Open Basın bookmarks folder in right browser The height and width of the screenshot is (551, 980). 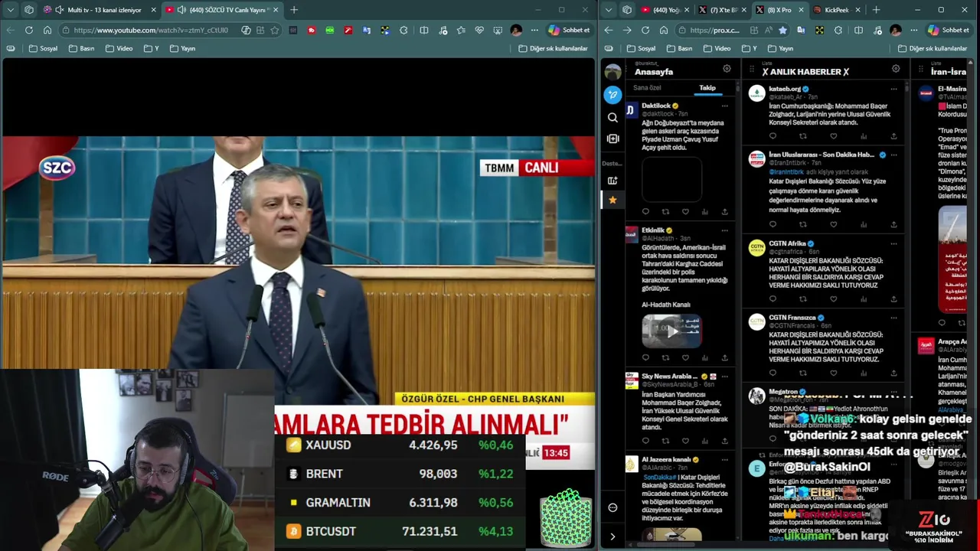(680, 48)
